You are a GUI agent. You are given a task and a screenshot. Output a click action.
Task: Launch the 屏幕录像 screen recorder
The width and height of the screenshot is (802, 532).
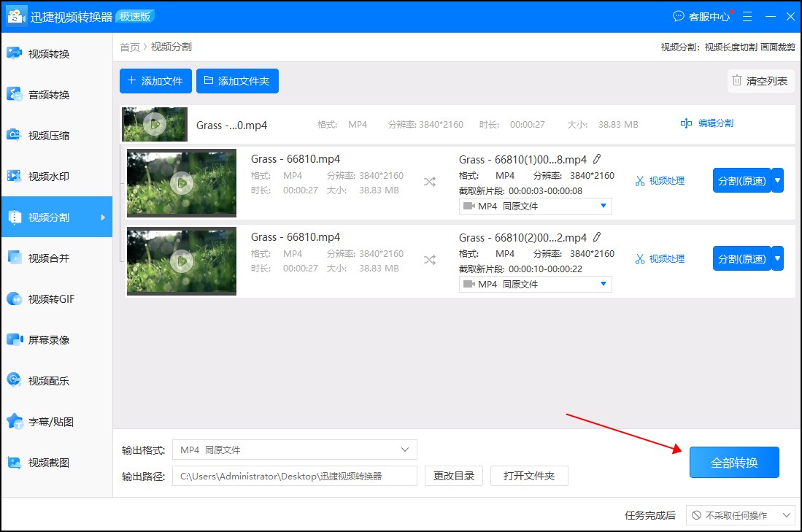point(44,339)
